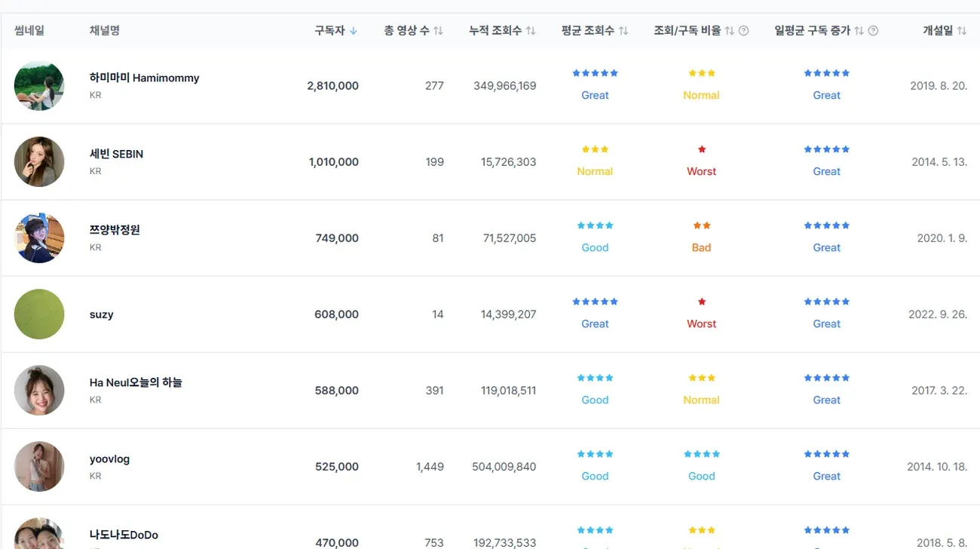Click the Normal rating in the Hamimommy row
This screenshot has height=549, width=980.
[702, 95]
